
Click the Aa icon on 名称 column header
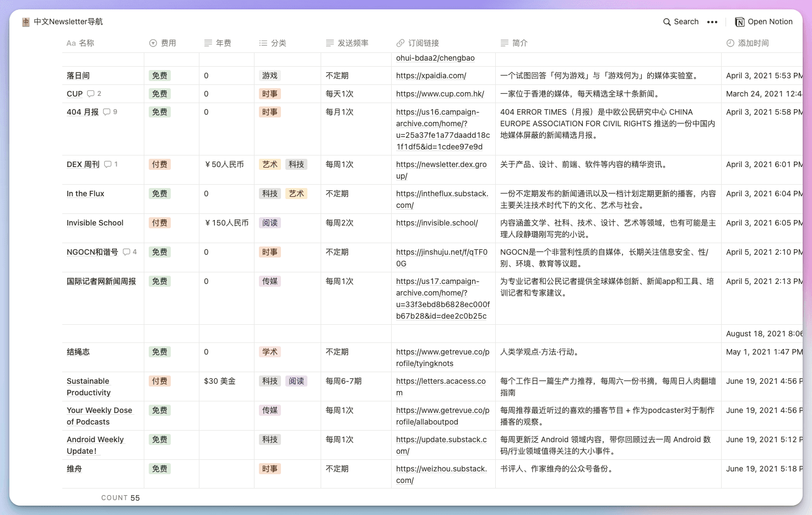tap(72, 42)
